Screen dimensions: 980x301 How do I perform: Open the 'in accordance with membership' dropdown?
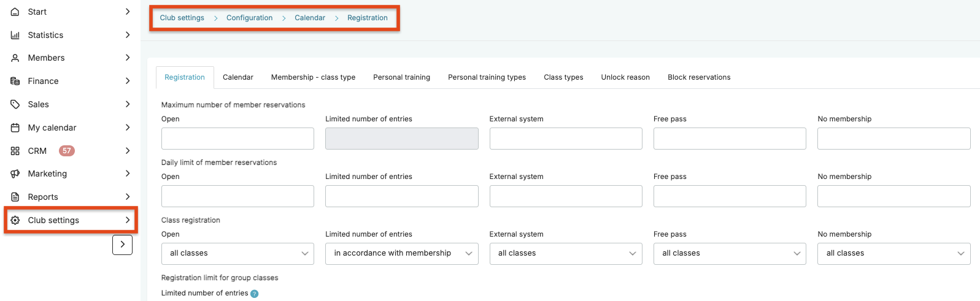(401, 253)
